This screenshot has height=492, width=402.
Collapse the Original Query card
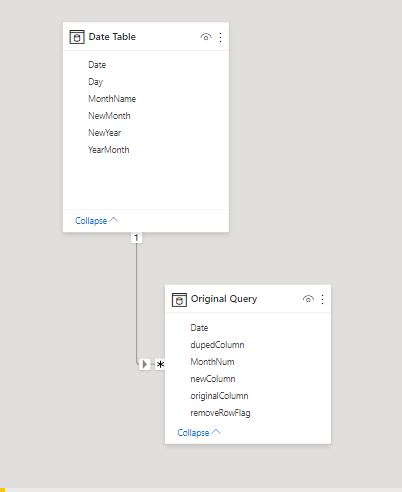(199, 433)
